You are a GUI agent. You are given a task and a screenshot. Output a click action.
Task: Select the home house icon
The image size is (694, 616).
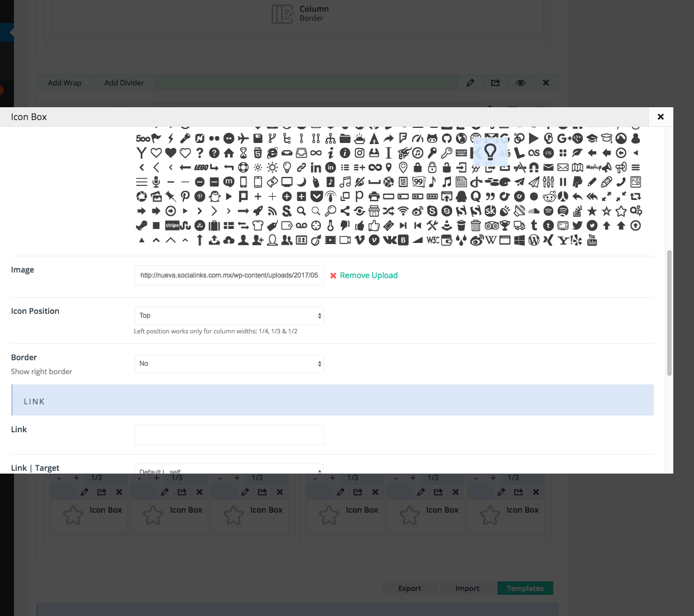[x=229, y=153]
